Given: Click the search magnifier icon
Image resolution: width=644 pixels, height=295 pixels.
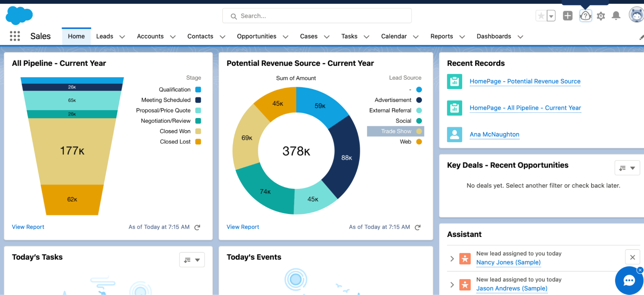Looking at the screenshot, I should coord(234,16).
